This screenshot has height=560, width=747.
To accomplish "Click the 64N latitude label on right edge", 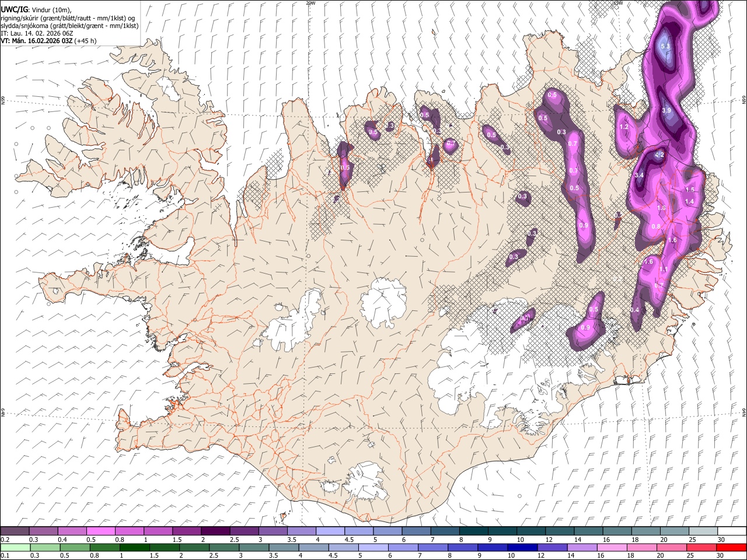I will pos(744,412).
